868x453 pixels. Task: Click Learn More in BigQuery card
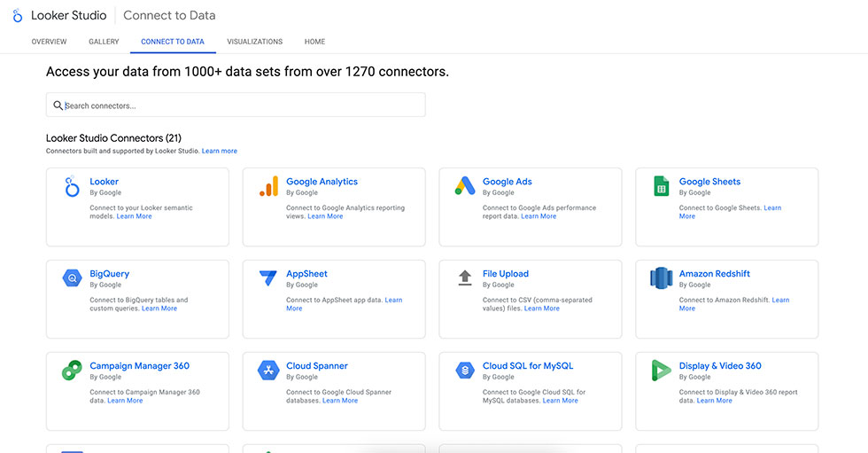[159, 309]
